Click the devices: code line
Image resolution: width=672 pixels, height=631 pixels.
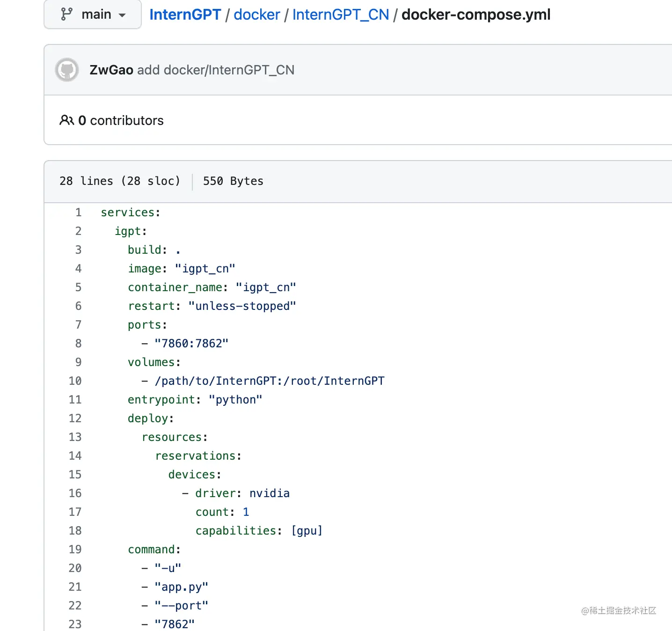pos(195,475)
